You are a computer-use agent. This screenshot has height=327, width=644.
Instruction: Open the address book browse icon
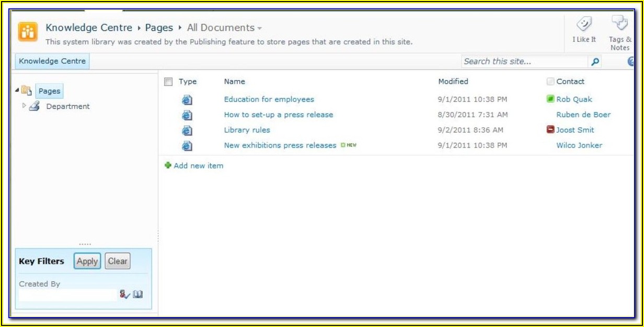137,295
